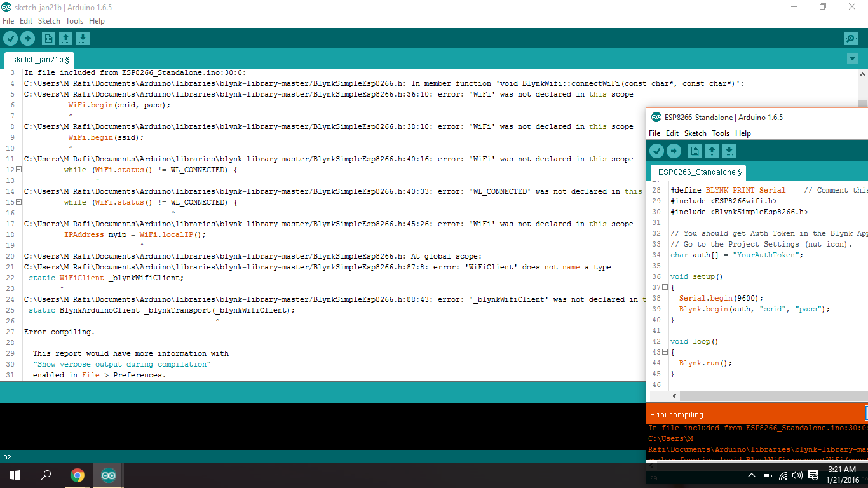Open Action Center notification icon
This screenshot has height=488, width=868.
814,475
